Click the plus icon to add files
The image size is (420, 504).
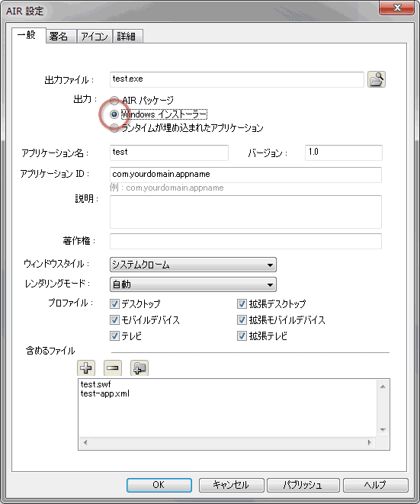pyautogui.click(x=86, y=368)
